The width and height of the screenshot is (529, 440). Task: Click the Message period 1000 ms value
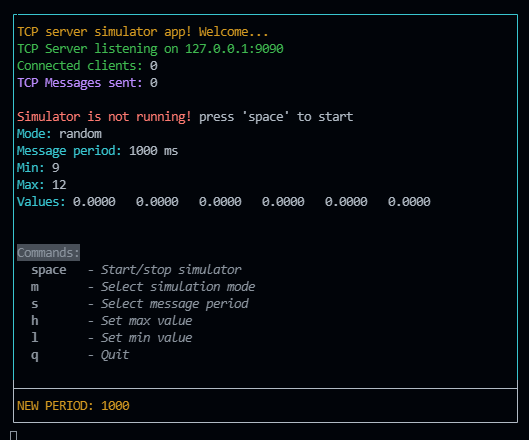(153, 151)
